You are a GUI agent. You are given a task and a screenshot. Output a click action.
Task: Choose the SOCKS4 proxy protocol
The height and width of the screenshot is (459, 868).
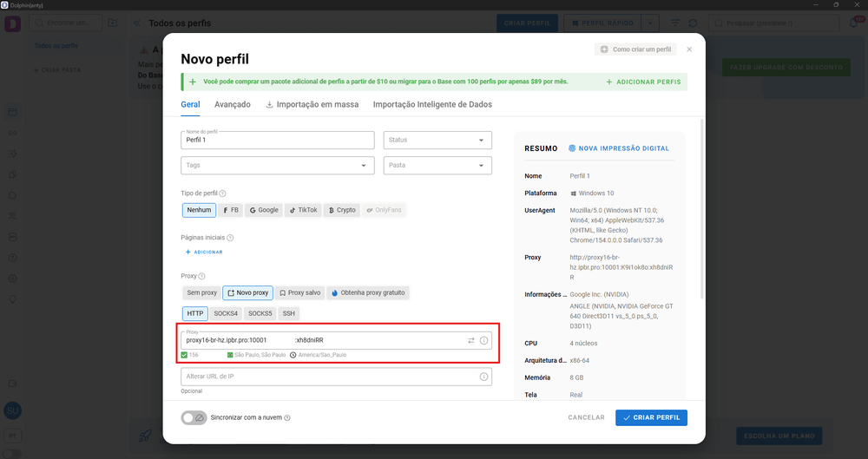tap(226, 313)
